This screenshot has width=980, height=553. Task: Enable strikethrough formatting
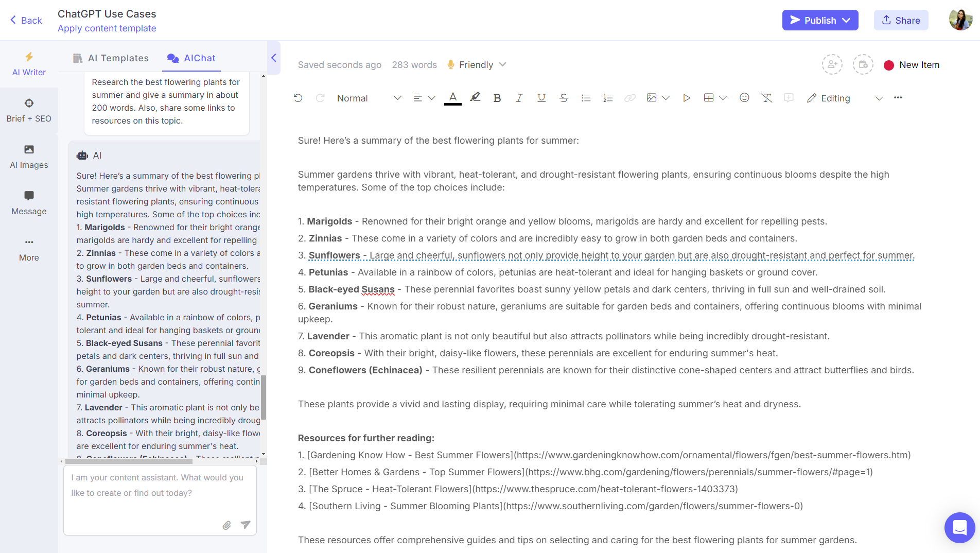(564, 97)
